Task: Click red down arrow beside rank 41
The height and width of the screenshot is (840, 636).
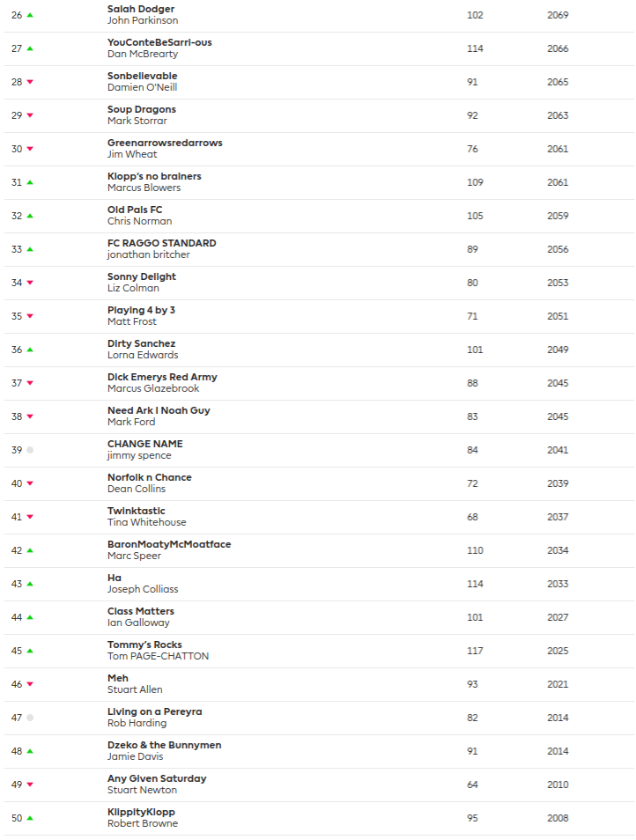Action: pyautogui.click(x=30, y=517)
